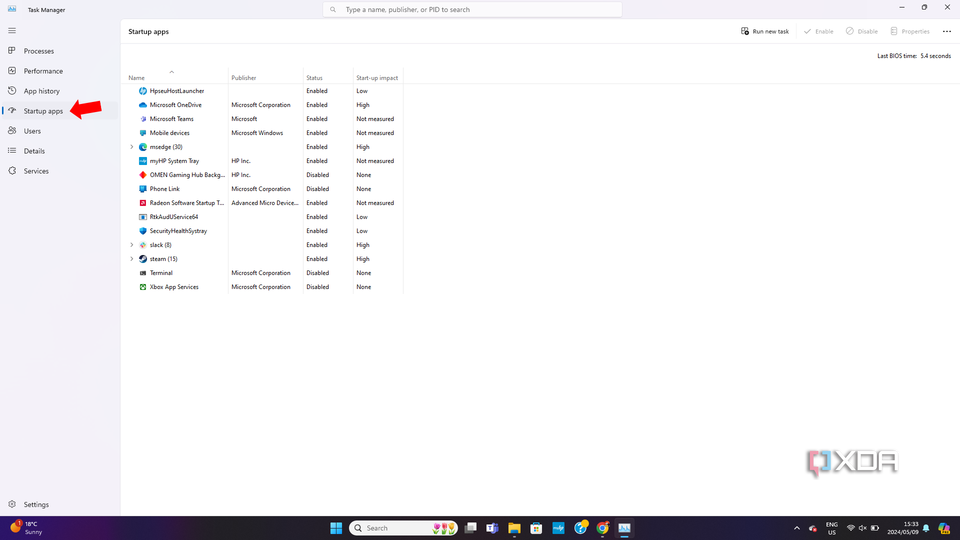Open Task Manager Settings
Image resolution: width=960 pixels, height=540 pixels.
[x=36, y=504]
